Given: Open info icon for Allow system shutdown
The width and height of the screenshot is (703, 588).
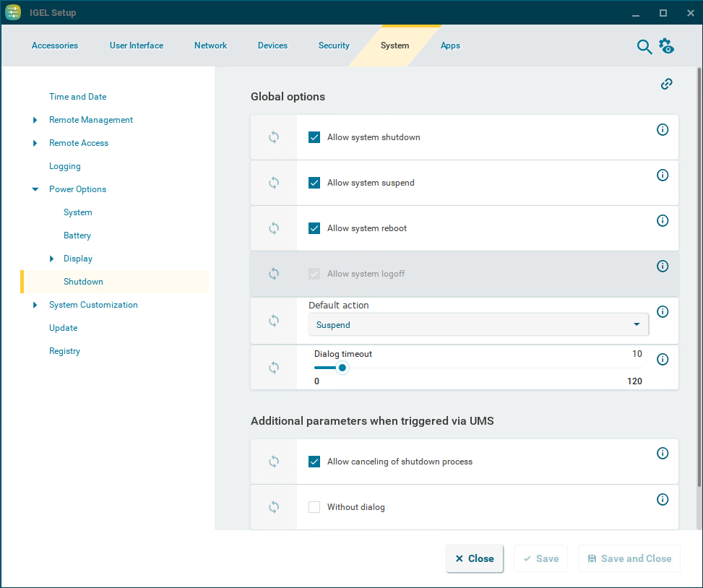Looking at the screenshot, I should coord(662,130).
